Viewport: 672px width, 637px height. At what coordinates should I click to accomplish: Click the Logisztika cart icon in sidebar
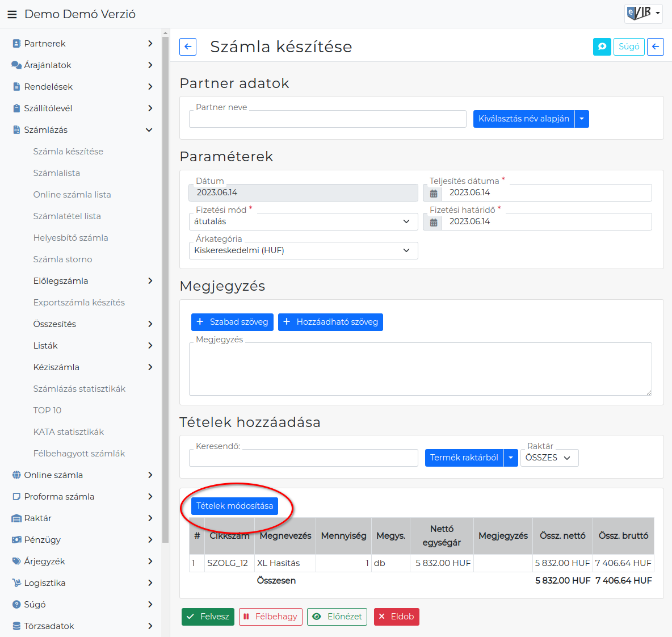point(16,583)
